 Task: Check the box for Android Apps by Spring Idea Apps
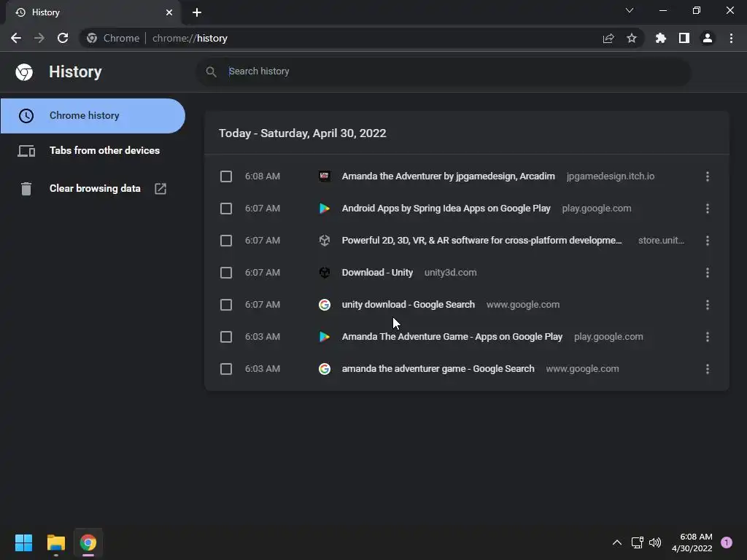click(x=226, y=209)
